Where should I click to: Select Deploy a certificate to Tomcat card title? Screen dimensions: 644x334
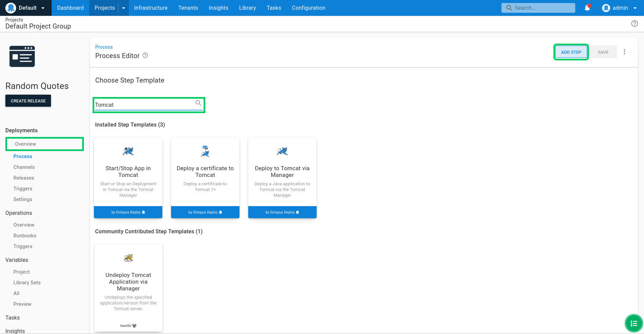[x=205, y=172]
